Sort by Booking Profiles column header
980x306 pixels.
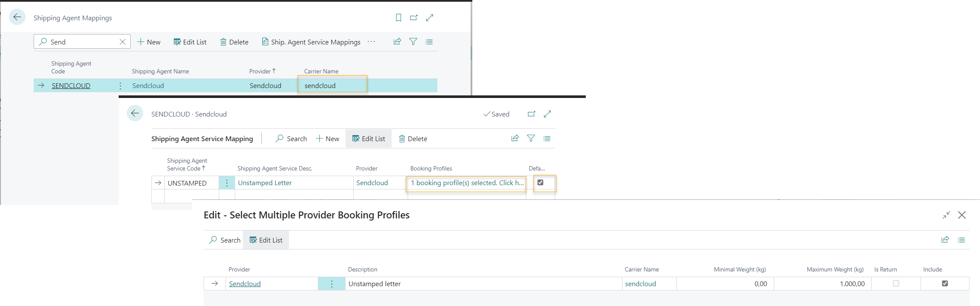(x=431, y=168)
